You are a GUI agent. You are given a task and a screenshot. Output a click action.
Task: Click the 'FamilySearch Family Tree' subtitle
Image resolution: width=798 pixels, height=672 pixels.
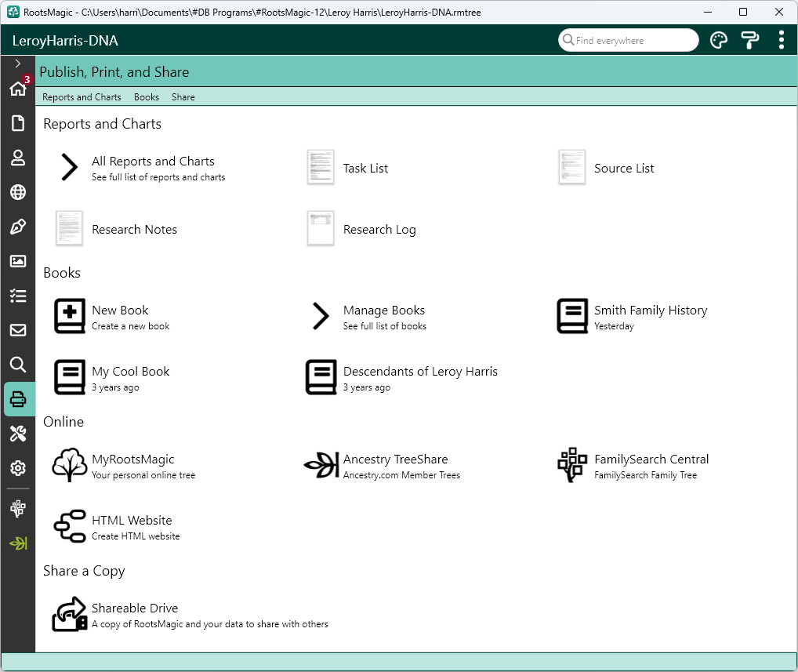[x=646, y=475]
